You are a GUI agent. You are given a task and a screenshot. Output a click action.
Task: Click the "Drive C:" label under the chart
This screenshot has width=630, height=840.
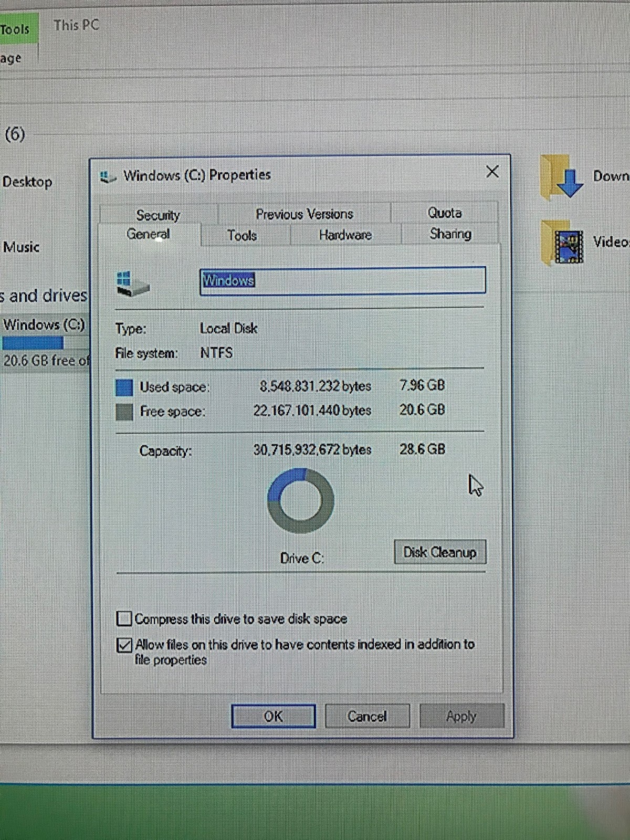[302, 558]
